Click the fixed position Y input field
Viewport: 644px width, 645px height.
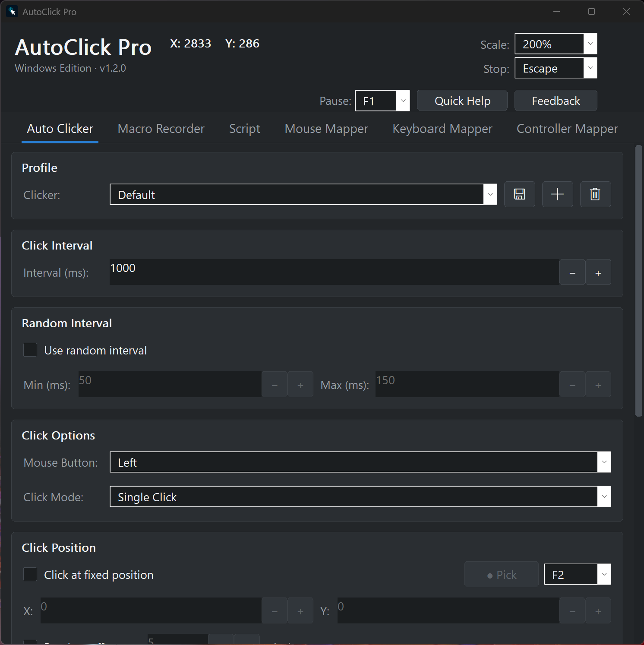(448, 610)
